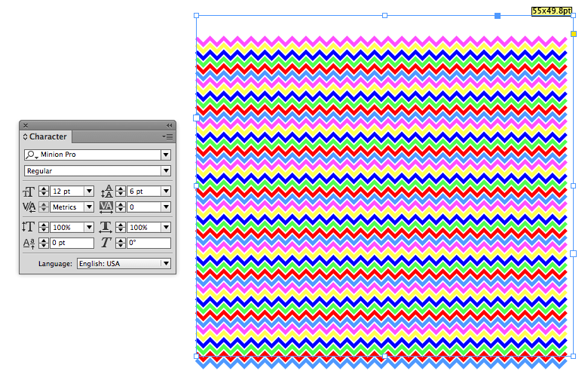Click the font size stepper arrows
The image size is (588, 383).
coord(44,191)
